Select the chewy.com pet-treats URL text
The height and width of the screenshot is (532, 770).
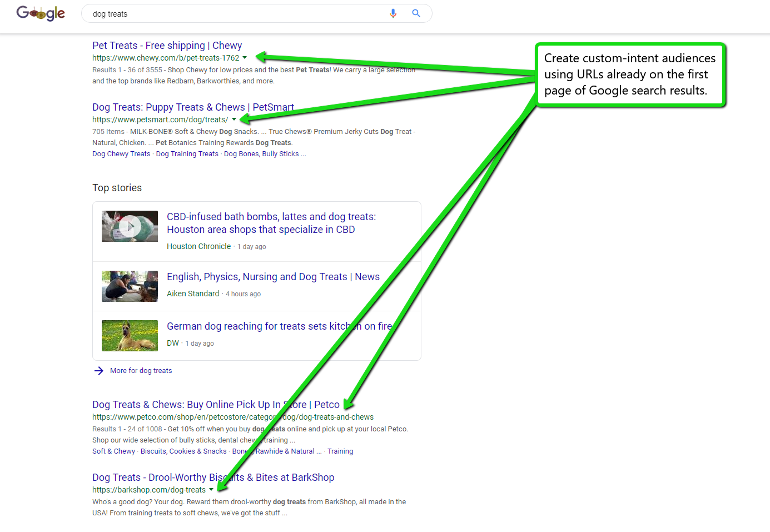pyautogui.click(x=166, y=58)
